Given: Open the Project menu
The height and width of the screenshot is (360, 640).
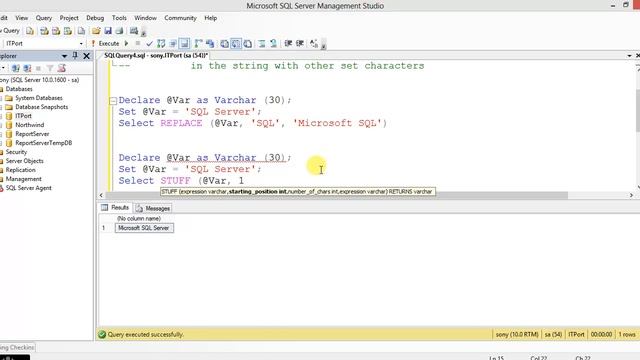Looking at the screenshot, I should click(x=69, y=18).
